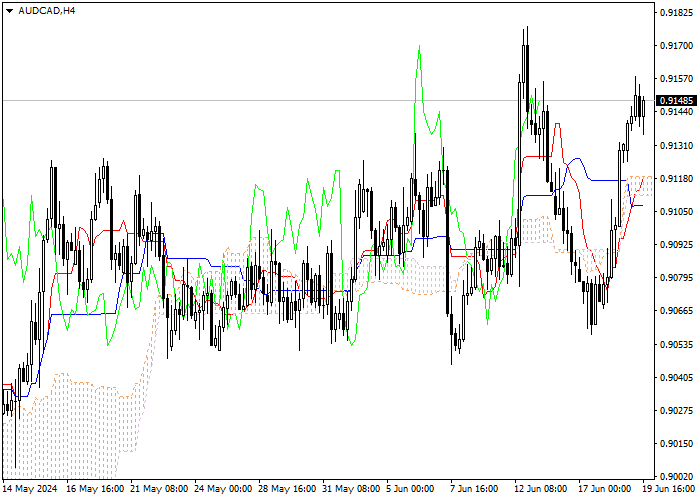Image resolution: width=700 pixels, height=500 pixels.
Task: Click the 16 May 16:00 time label
Action: (x=95, y=488)
